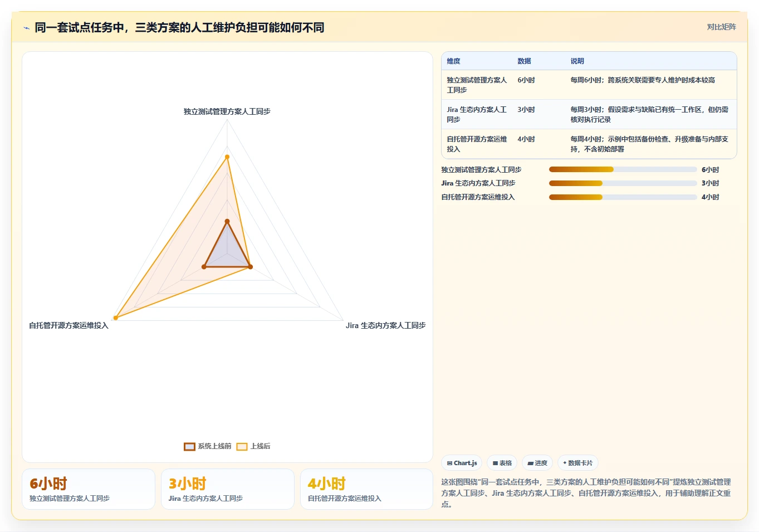Click the 独立测试管理方案人工同步 table row cell
Viewport: 759px width, 532px height.
(477, 85)
